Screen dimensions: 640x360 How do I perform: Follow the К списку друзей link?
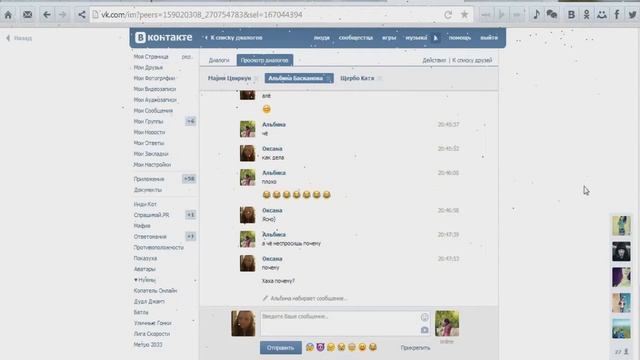[472, 60]
